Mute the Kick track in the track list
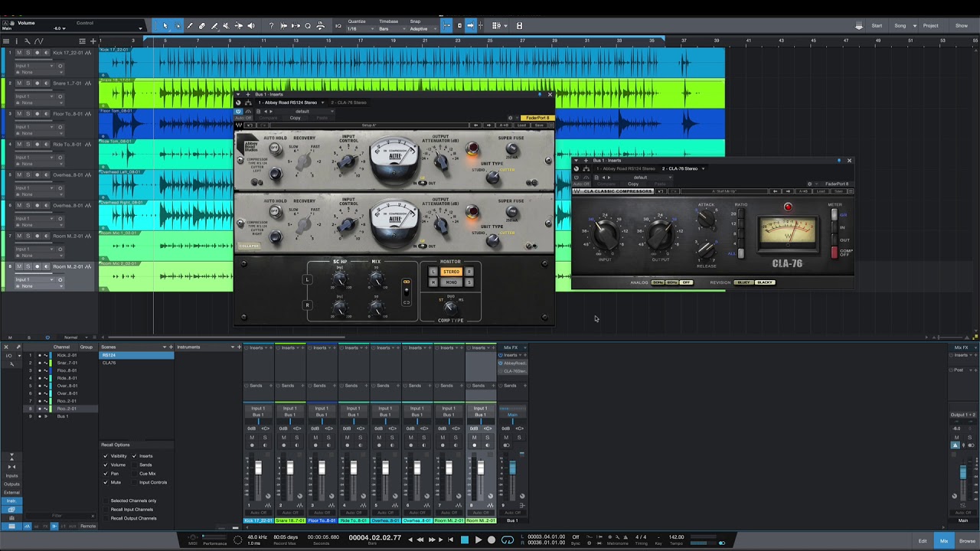 (x=19, y=52)
